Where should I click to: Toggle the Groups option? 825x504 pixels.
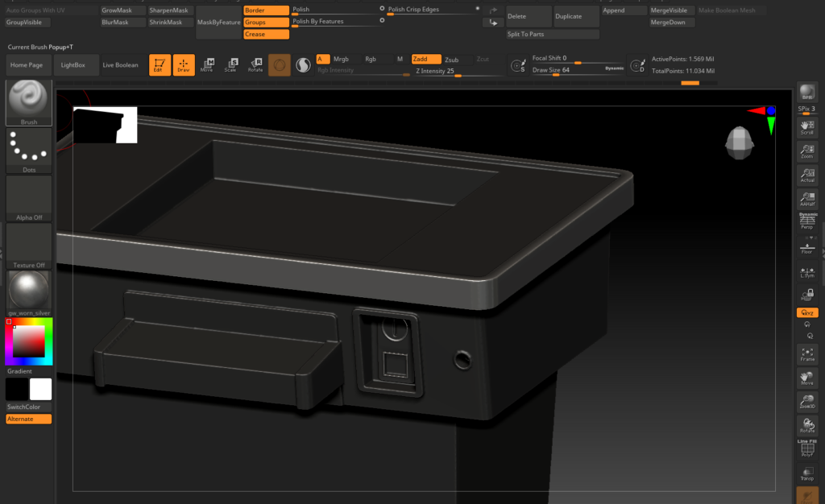(266, 22)
